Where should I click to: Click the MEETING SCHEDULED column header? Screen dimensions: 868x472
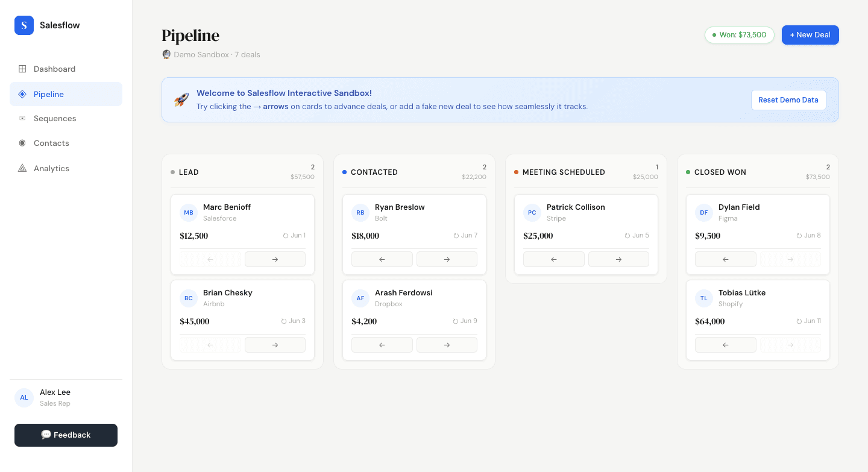tap(564, 172)
